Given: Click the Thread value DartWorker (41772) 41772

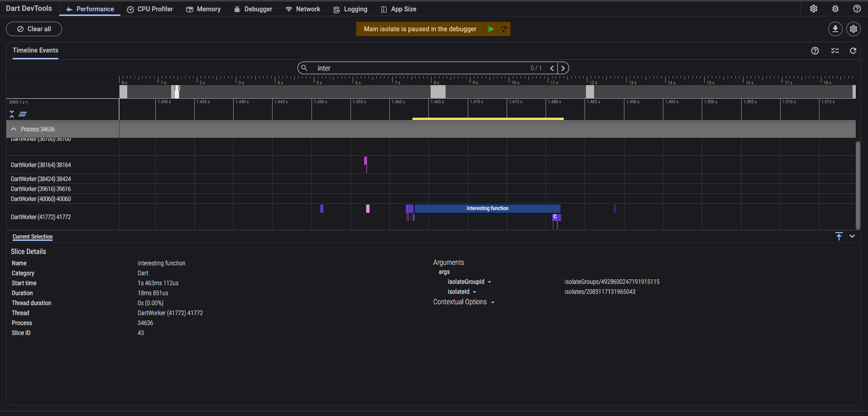Looking at the screenshot, I should (170, 313).
